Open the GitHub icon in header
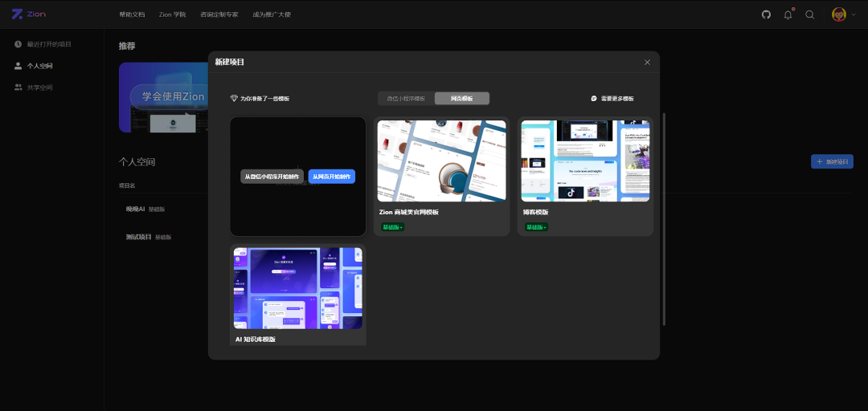This screenshot has height=411, width=868. pos(766,14)
